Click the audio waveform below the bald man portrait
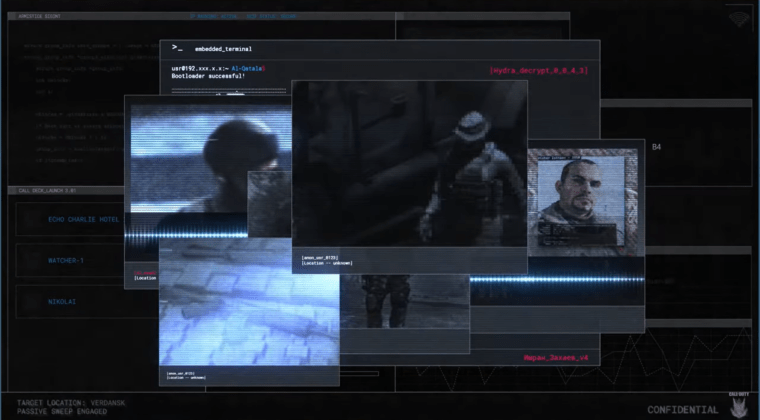The width and height of the screenshot is (760, 420). [557, 279]
